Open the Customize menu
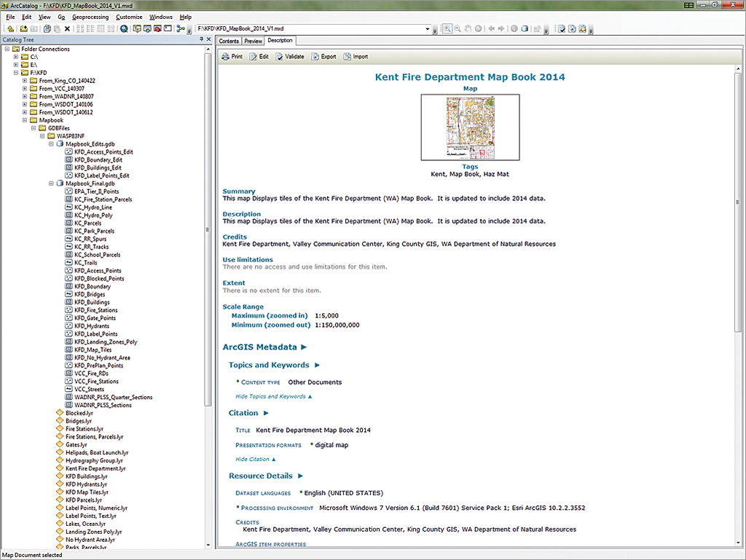Image resolution: width=746 pixels, height=560 pixels. click(129, 17)
